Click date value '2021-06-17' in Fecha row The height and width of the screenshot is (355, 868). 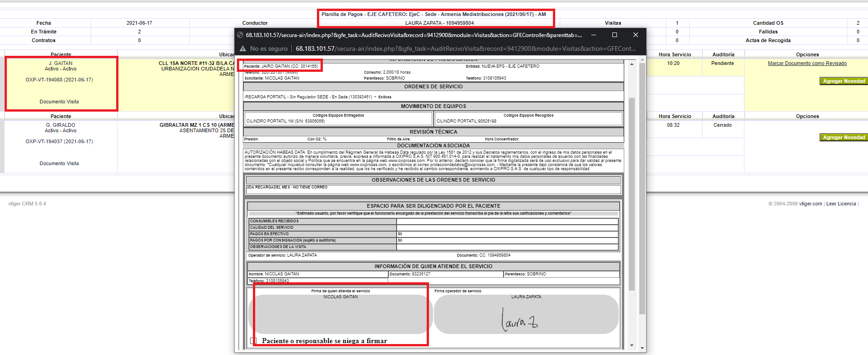tap(139, 23)
